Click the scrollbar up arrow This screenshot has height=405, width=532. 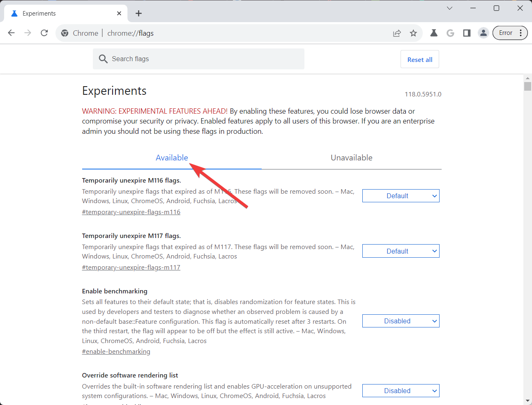(528, 78)
